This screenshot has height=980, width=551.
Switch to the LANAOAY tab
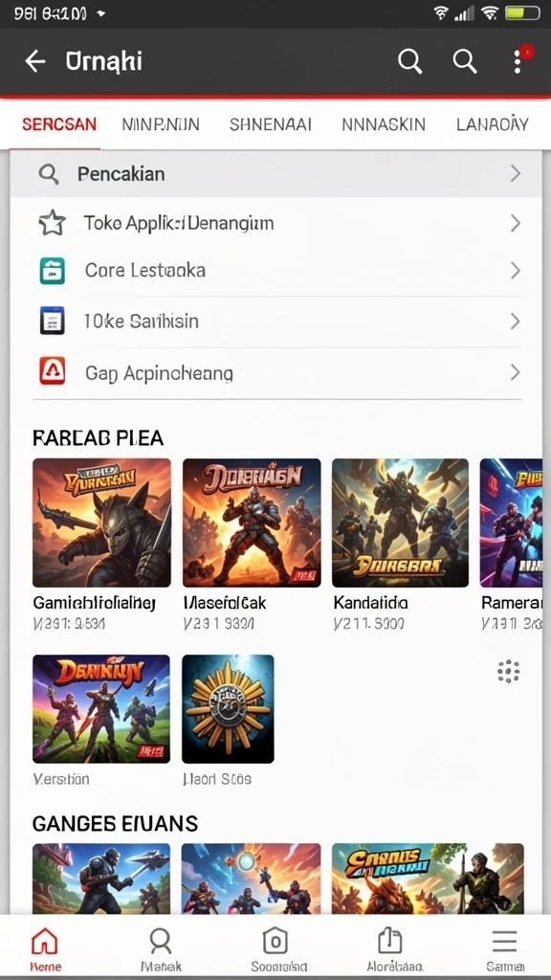[493, 124]
